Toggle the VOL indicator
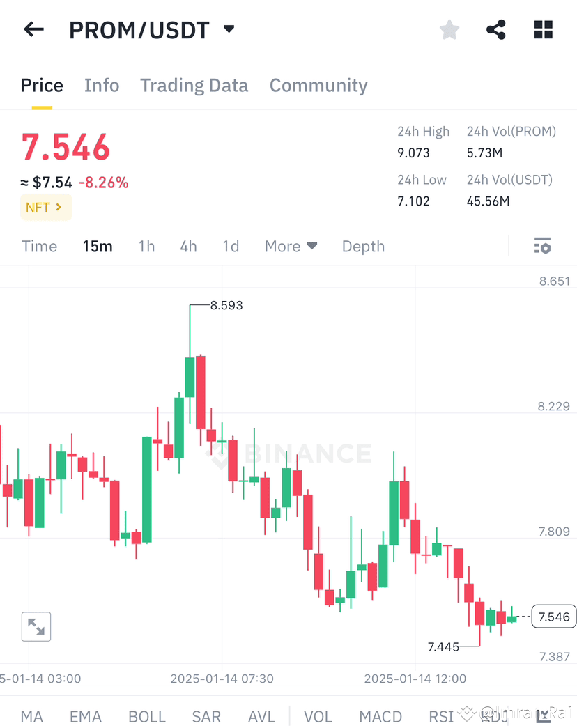577x728 pixels. tap(318, 716)
